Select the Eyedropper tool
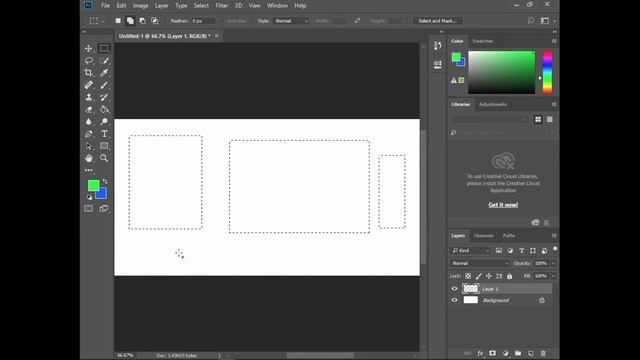Viewport: 640px width, 360px height. [x=104, y=73]
